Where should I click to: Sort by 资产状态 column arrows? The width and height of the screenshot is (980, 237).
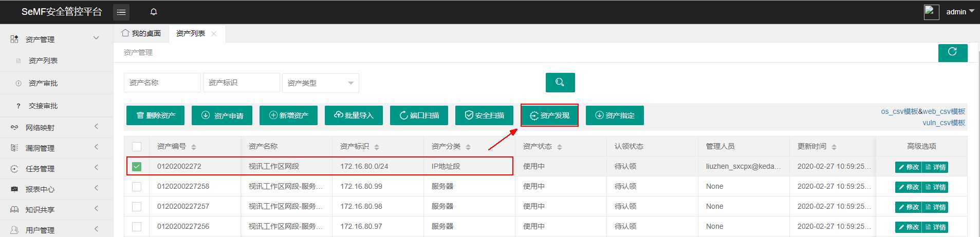pos(560,147)
